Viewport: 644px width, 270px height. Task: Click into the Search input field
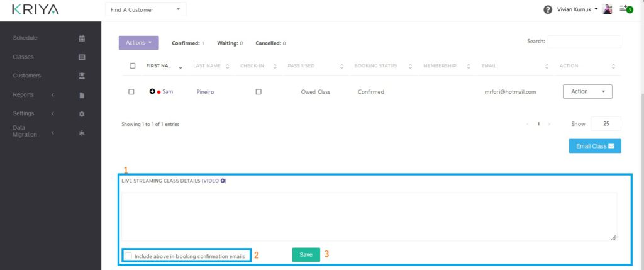584,42
